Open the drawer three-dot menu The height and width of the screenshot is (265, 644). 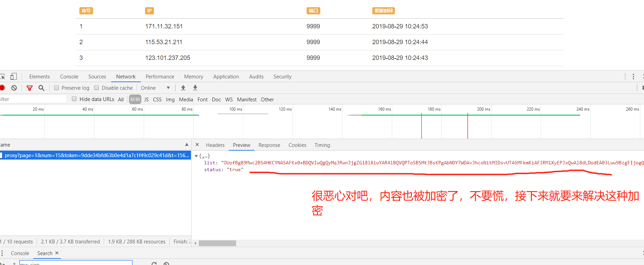click(2, 253)
